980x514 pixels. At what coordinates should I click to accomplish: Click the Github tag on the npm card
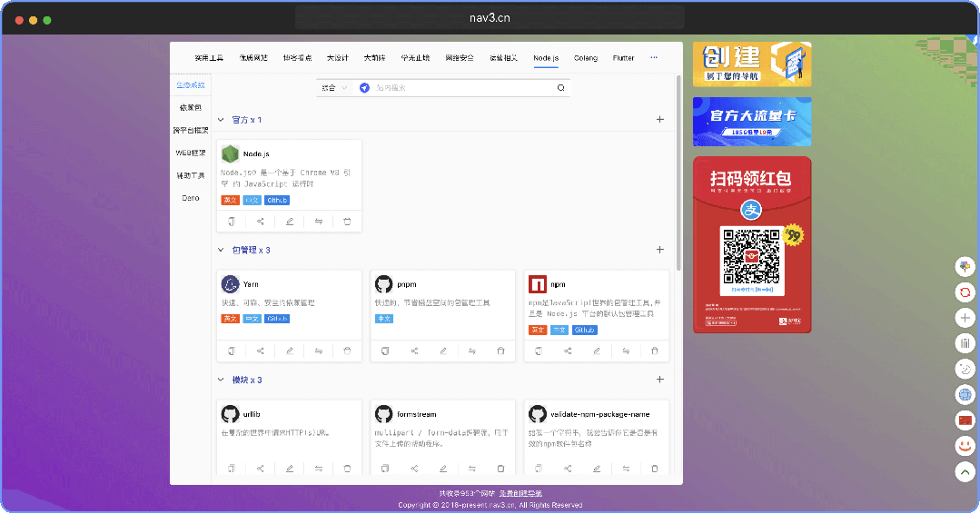click(x=584, y=330)
